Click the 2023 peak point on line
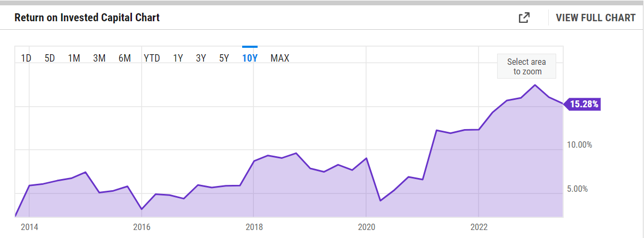Viewport: 644px width, 238px height. 535,85
